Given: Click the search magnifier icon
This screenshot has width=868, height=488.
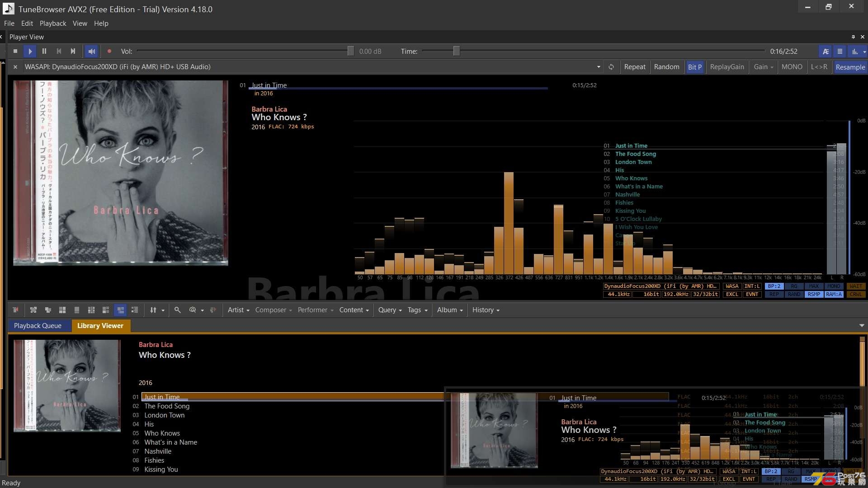Looking at the screenshot, I should pyautogui.click(x=178, y=310).
